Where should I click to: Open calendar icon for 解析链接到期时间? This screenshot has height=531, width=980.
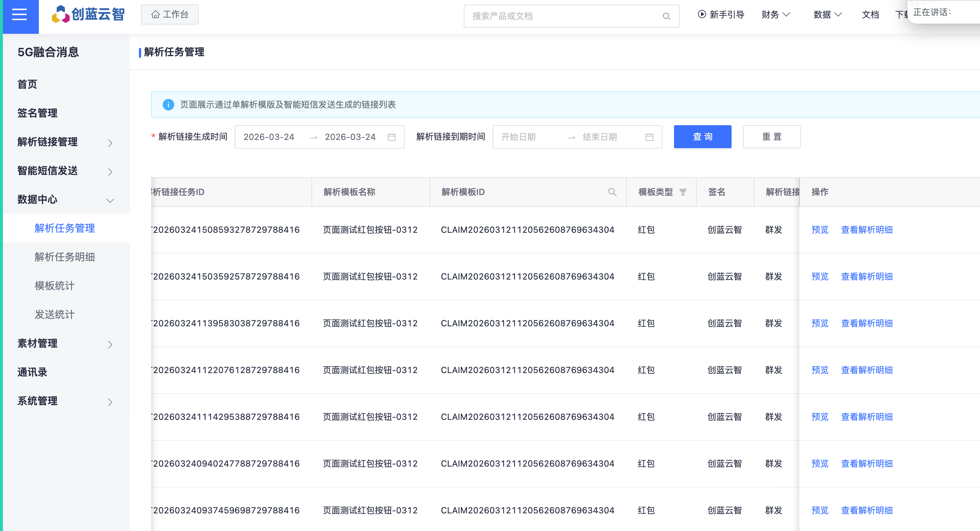[x=649, y=137]
